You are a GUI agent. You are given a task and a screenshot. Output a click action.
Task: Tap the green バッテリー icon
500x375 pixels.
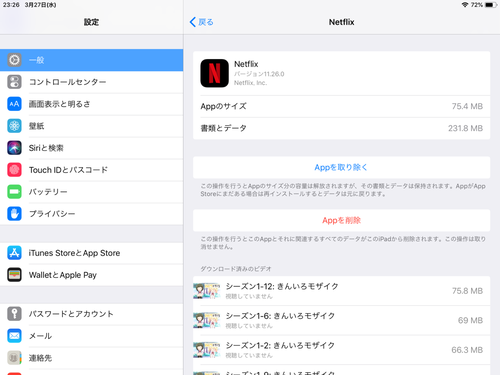(x=14, y=192)
